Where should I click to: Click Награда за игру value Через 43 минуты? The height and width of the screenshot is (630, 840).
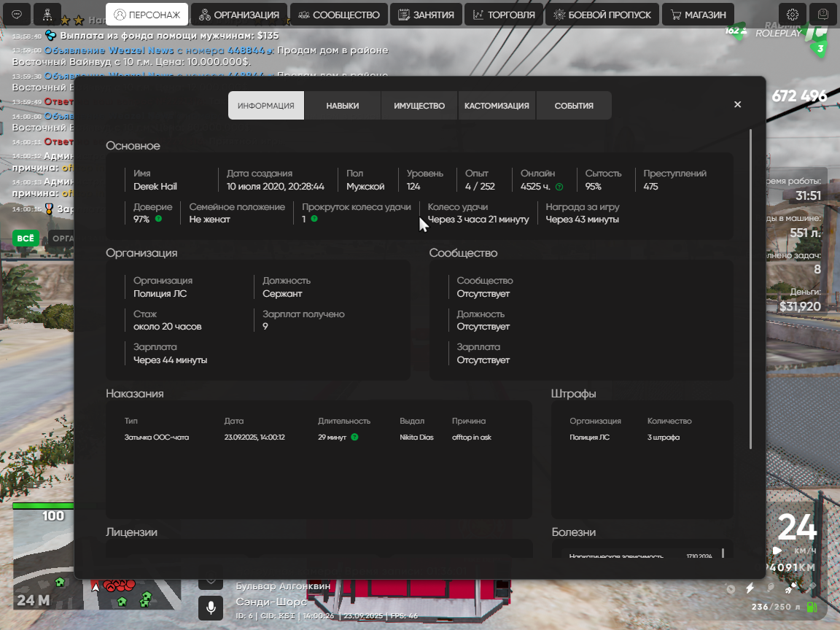[x=583, y=219]
